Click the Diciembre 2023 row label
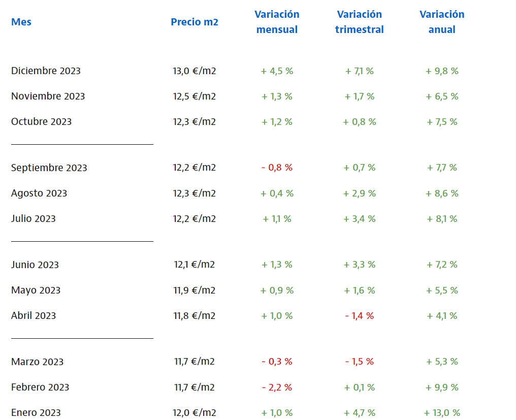Viewport: 516px width, 420px height. [46, 71]
